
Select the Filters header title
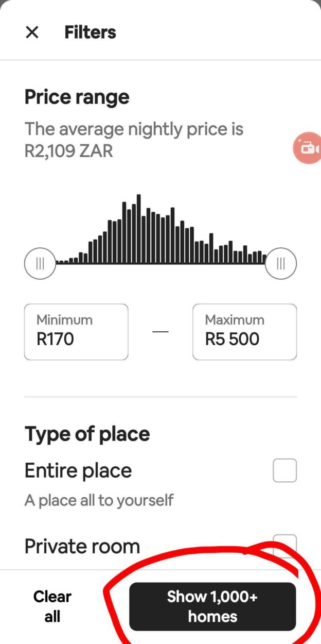(x=90, y=32)
